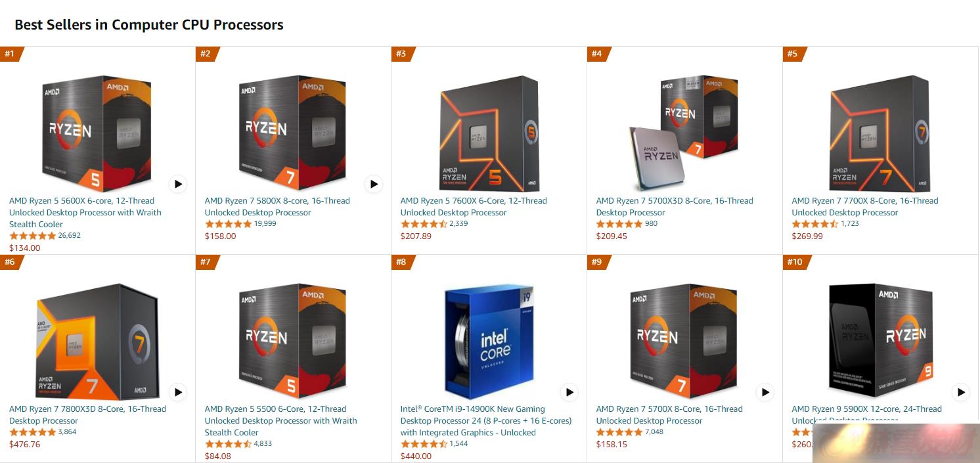
Task: Play video for Ryzen 7 5700X product
Action: tap(765, 392)
